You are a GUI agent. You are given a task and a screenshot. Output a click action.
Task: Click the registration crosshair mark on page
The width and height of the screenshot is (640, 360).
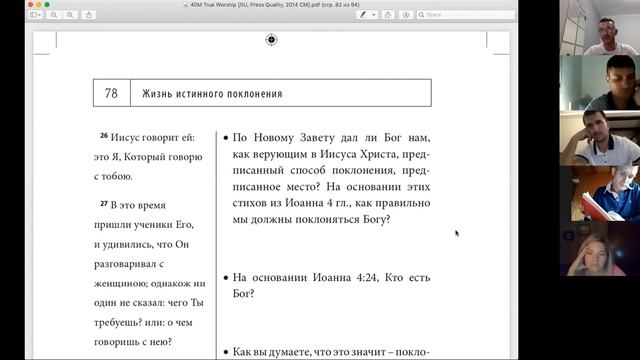point(271,40)
